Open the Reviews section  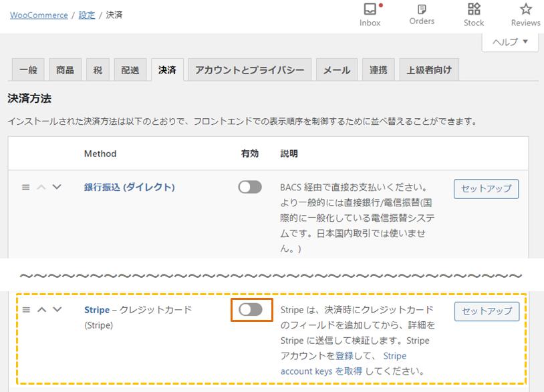tap(525, 13)
